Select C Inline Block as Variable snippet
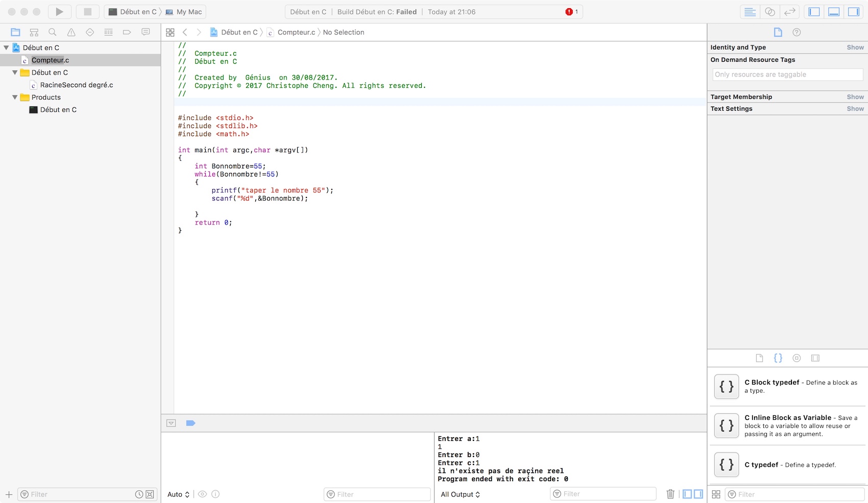Image resolution: width=868 pixels, height=503 pixels. (788, 425)
